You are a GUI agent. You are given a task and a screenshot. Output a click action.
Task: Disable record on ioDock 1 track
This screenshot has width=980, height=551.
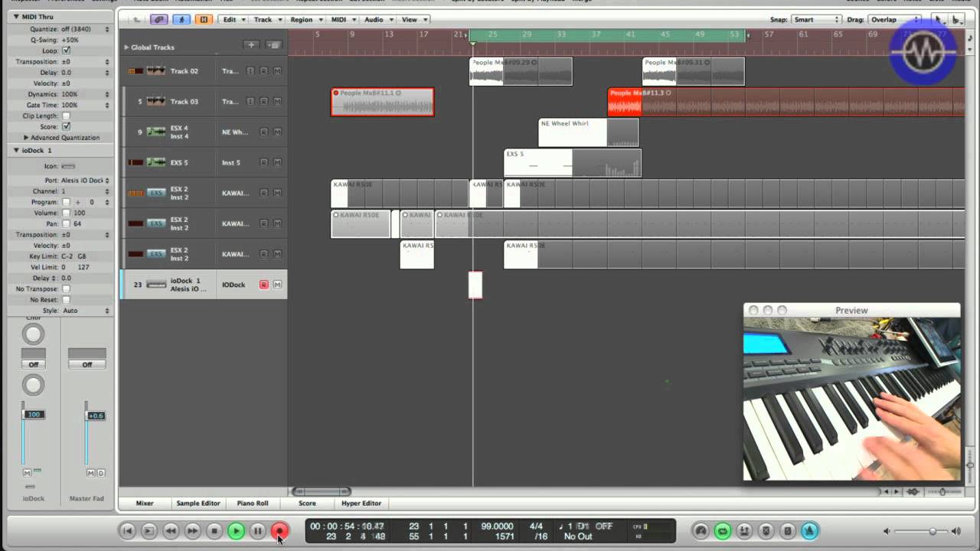coord(263,285)
